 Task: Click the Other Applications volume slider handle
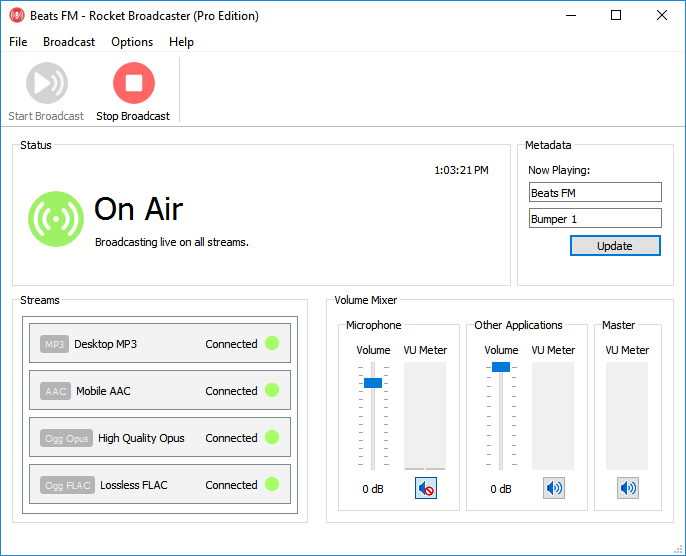(501, 367)
